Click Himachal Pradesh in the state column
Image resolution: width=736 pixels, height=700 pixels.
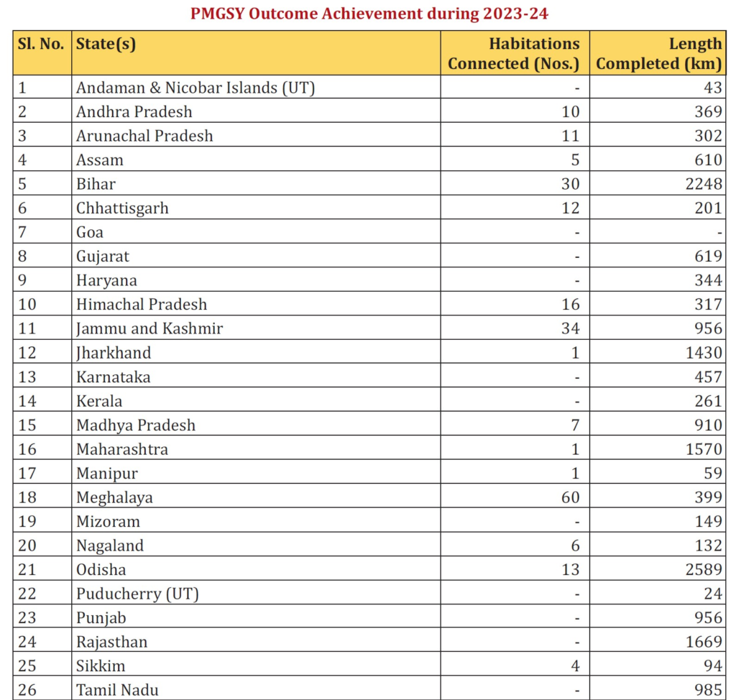(x=142, y=304)
